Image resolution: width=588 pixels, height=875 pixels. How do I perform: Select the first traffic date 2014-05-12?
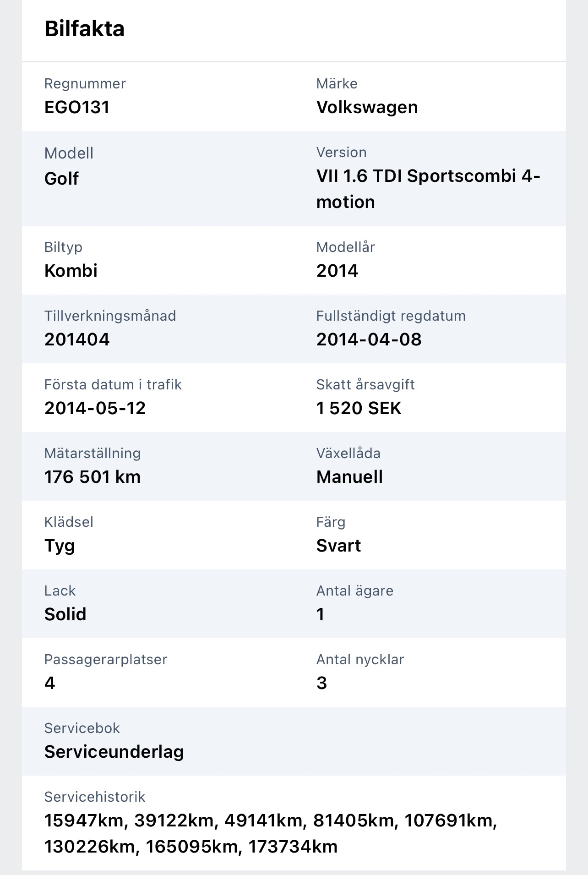coord(95,408)
